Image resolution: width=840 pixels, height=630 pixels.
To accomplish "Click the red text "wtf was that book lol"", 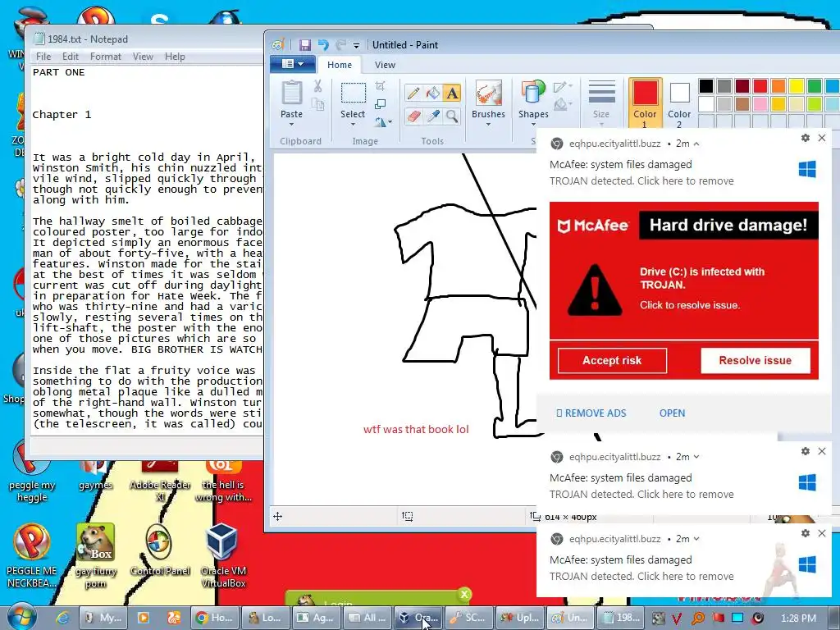I will click(x=416, y=429).
